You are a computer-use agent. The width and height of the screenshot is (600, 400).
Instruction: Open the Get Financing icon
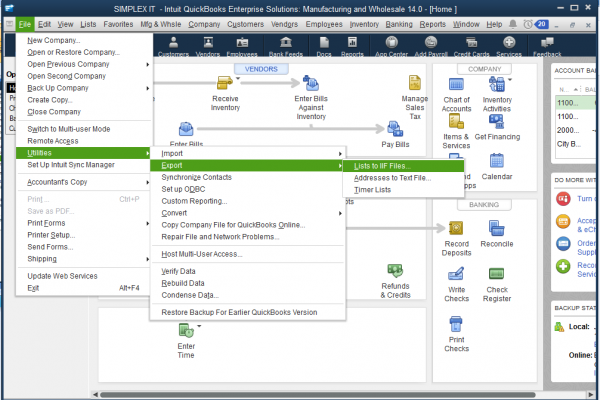[497, 122]
